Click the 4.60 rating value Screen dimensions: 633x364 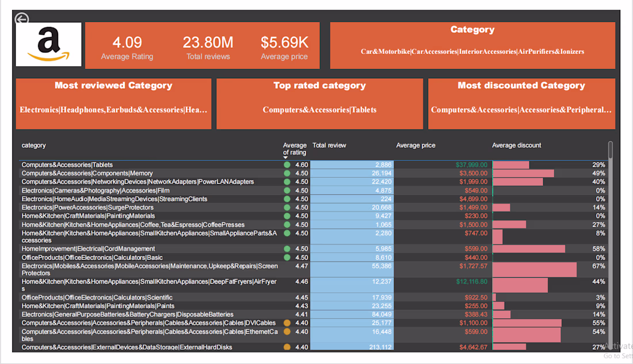pos(301,164)
